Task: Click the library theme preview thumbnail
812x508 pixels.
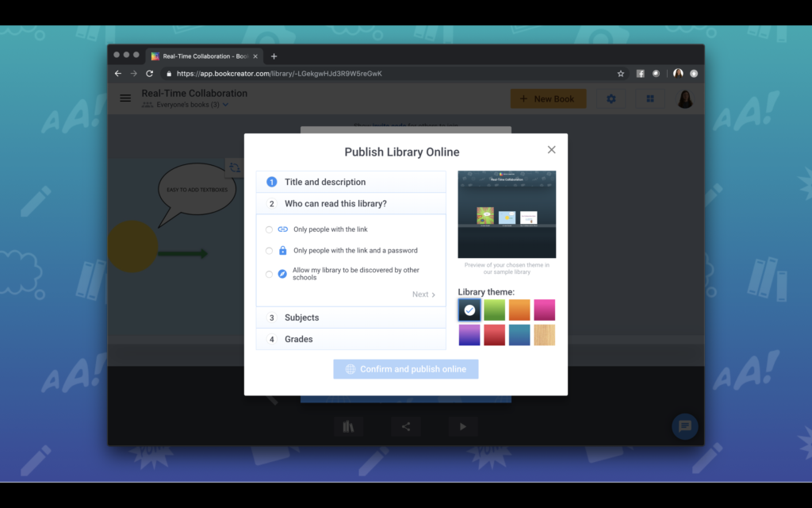Action: [507, 214]
